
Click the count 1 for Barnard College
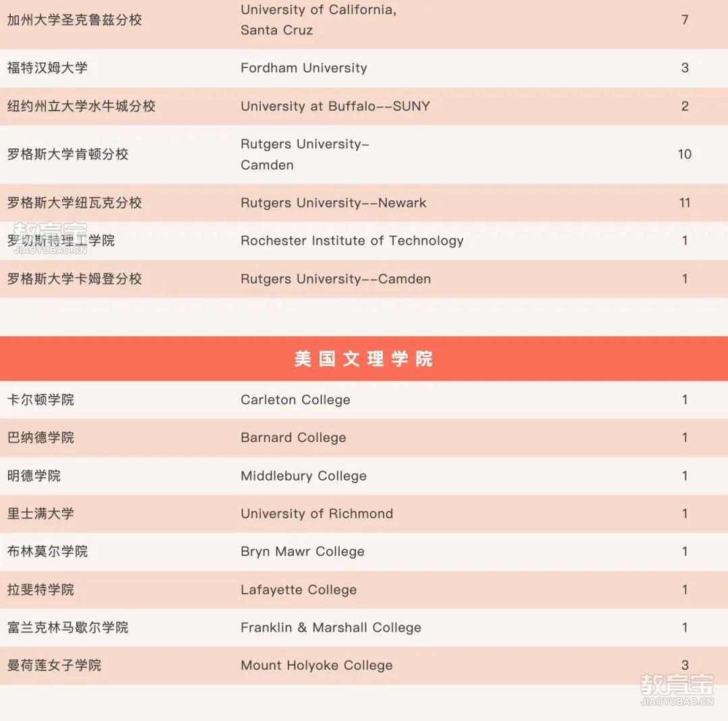[x=685, y=438]
